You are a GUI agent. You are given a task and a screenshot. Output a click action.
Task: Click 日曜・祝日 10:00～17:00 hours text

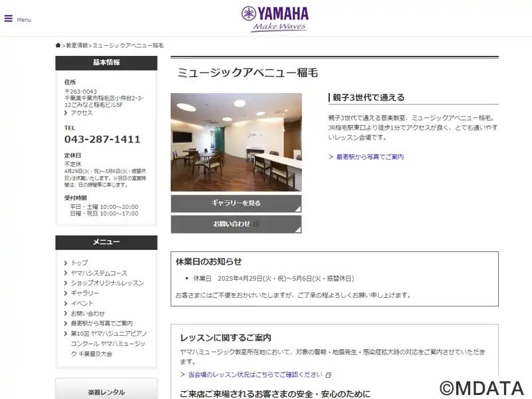[104, 213]
